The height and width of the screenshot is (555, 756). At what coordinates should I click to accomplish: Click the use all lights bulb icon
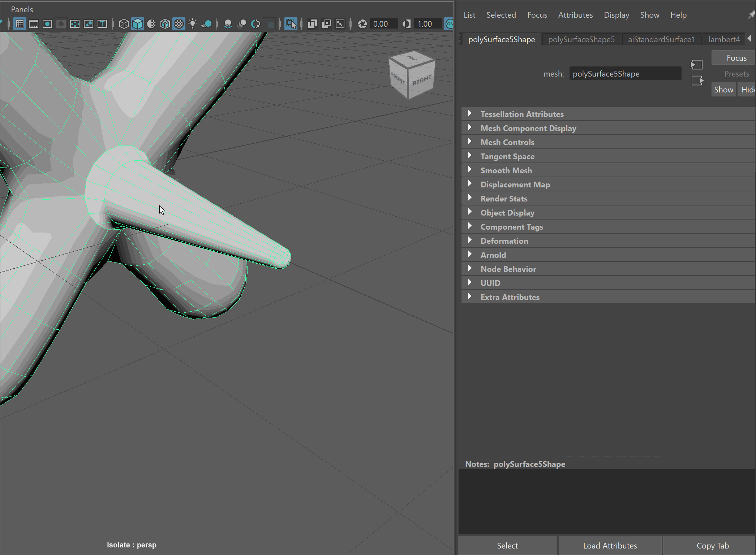(x=193, y=24)
